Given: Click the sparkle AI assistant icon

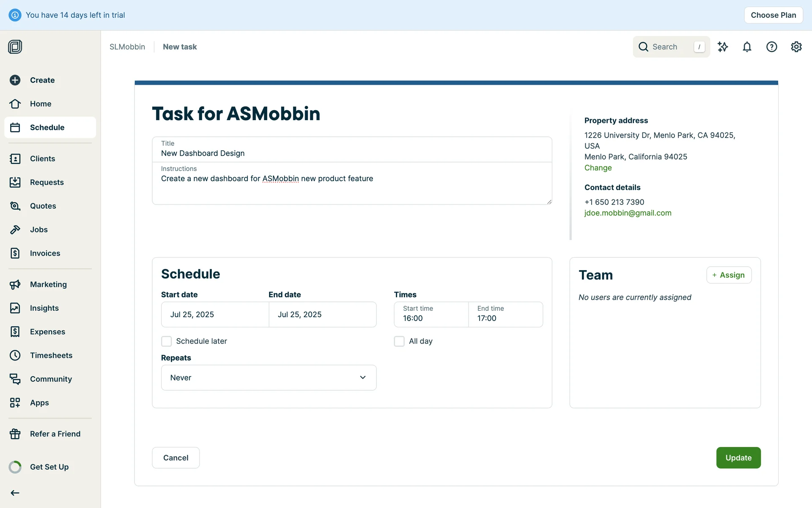Looking at the screenshot, I should pyautogui.click(x=723, y=47).
